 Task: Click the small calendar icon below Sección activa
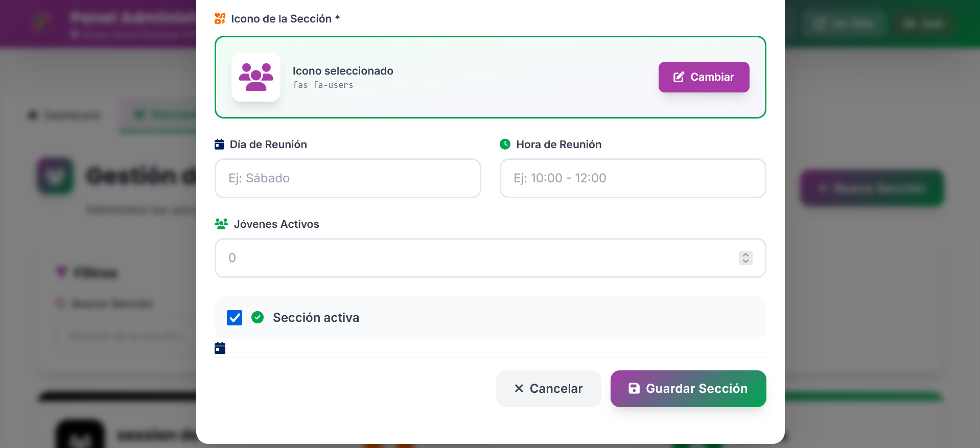(220, 348)
